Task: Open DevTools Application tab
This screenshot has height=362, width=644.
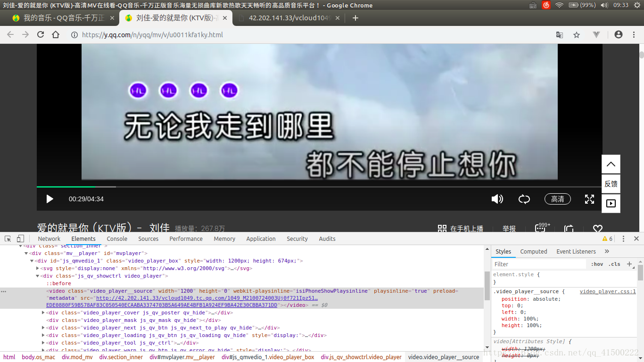Action: [x=261, y=239]
